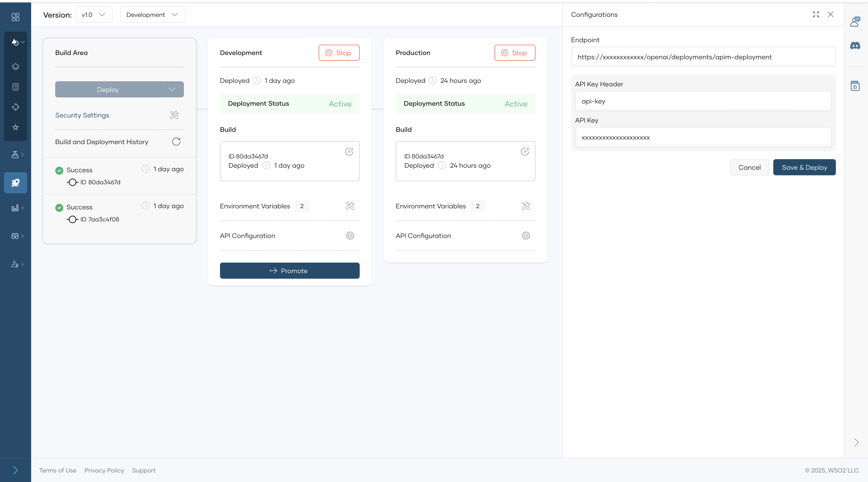This screenshot has width=868, height=482.
Task: Click the Save & Deploy button
Action: [804, 167]
